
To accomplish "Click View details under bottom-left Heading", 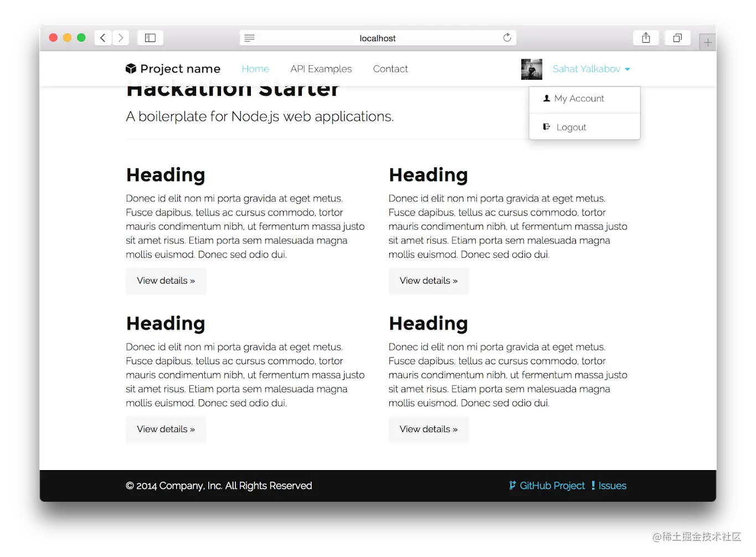I will coord(166,429).
